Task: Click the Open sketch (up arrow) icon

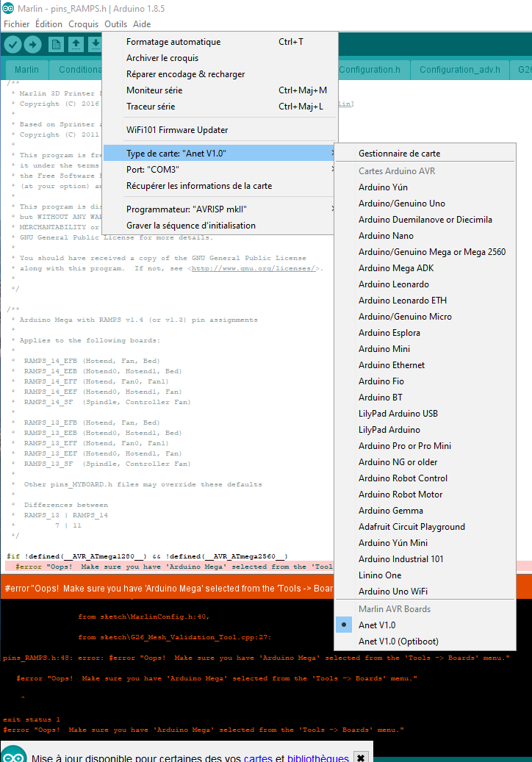Action: tap(76, 45)
